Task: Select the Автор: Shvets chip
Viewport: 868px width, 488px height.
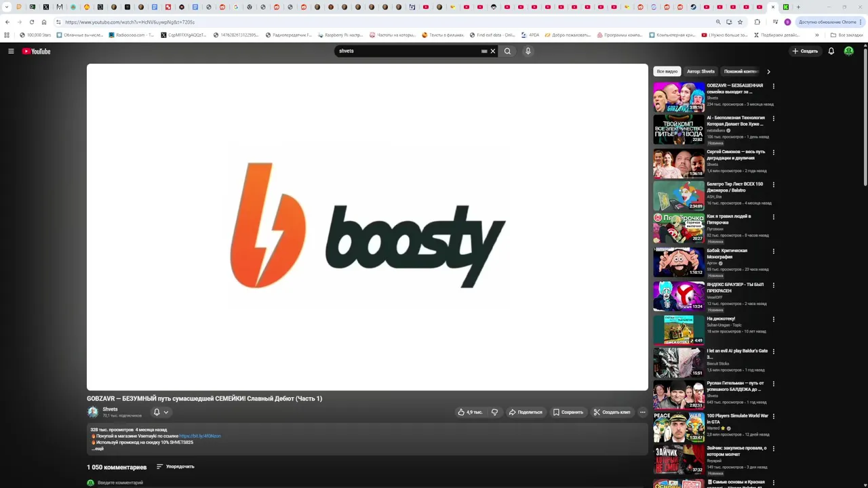Action: click(701, 71)
